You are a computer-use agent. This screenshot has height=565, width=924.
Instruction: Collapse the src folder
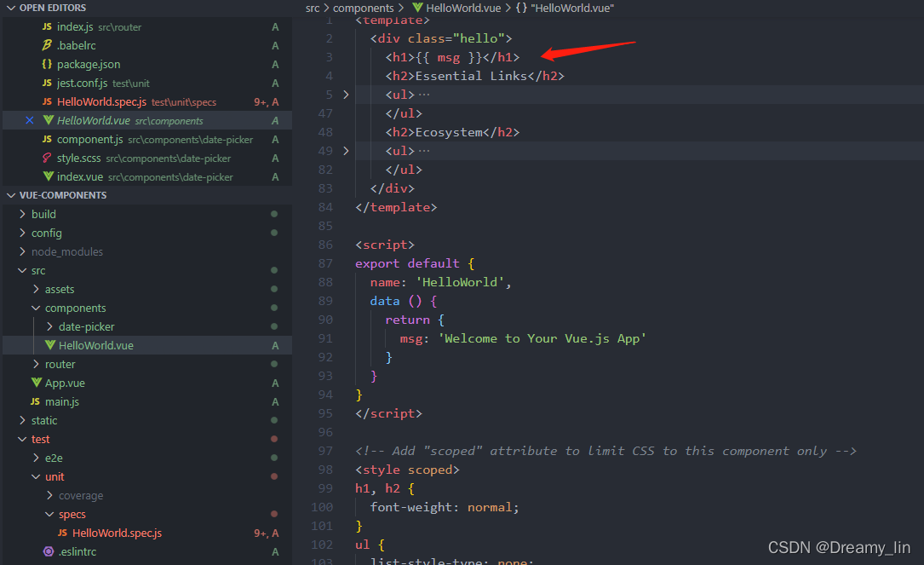[22, 270]
